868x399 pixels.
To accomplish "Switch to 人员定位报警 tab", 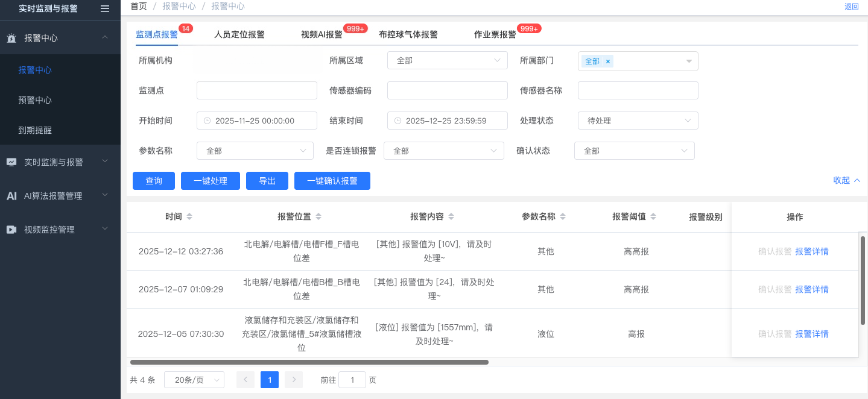I will pyautogui.click(x=239, y=34).
